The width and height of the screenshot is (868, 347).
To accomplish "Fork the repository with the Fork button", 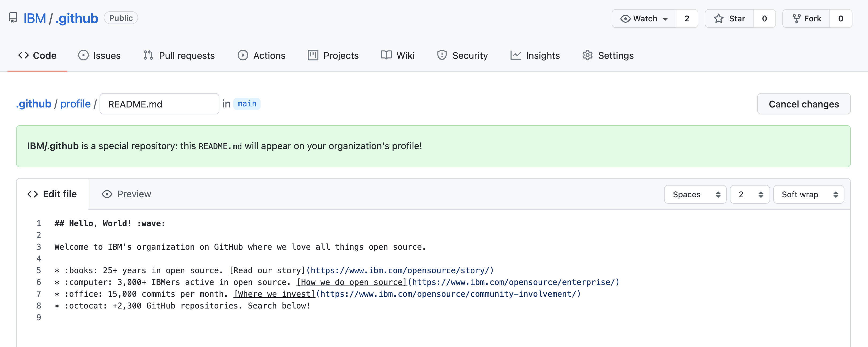I will [x=806, y=18].
